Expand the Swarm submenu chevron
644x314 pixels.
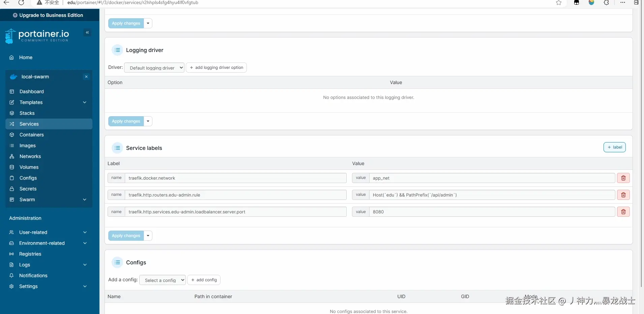pyautogui.click(x=85, y=200)
